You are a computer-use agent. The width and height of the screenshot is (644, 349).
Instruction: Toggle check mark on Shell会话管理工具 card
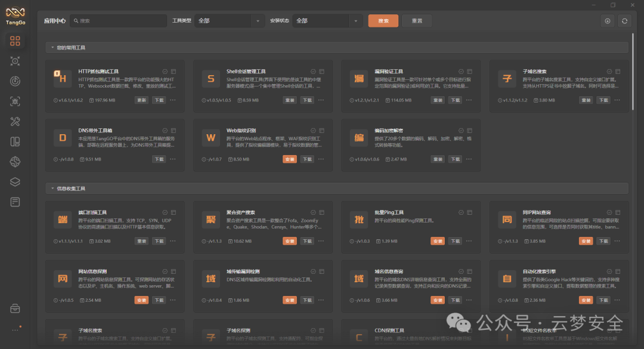[x=313, y=72]
